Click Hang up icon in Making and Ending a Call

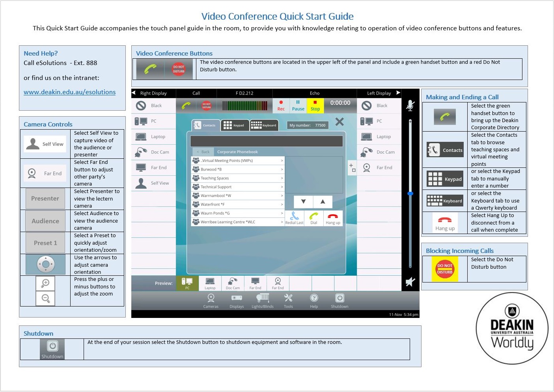(x=445, y=223)
